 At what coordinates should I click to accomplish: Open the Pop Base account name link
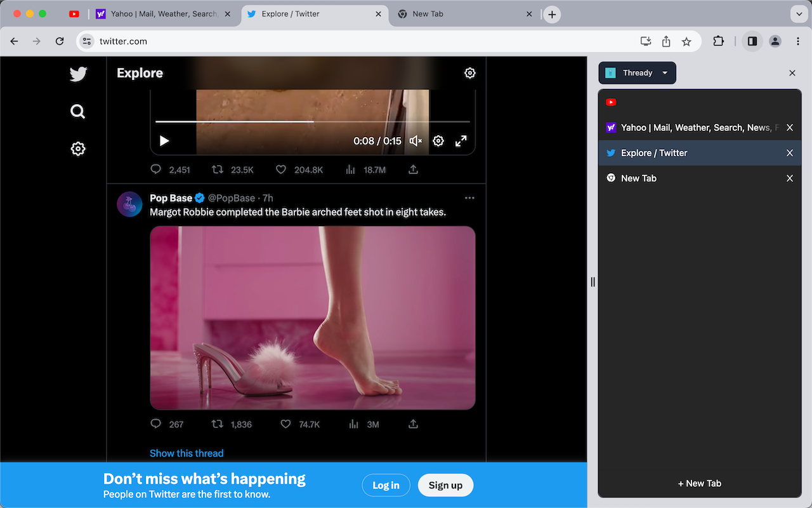click(x=171, y=198)
